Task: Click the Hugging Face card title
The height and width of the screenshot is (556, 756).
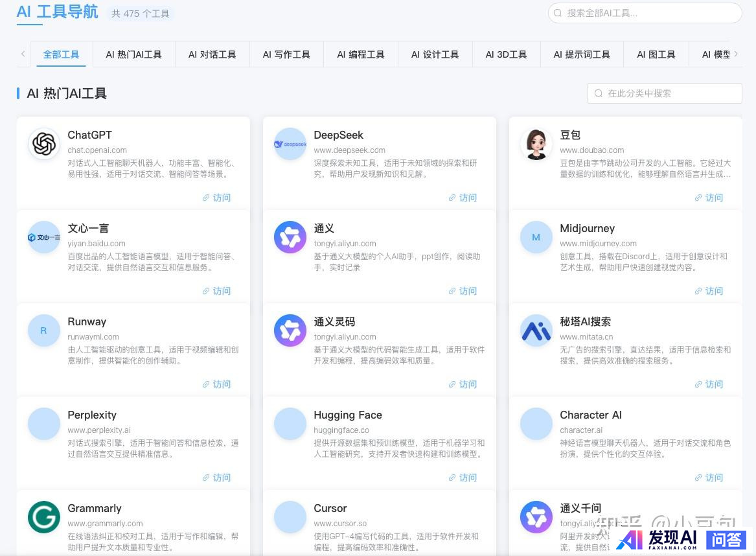Action: pos(348,415)
